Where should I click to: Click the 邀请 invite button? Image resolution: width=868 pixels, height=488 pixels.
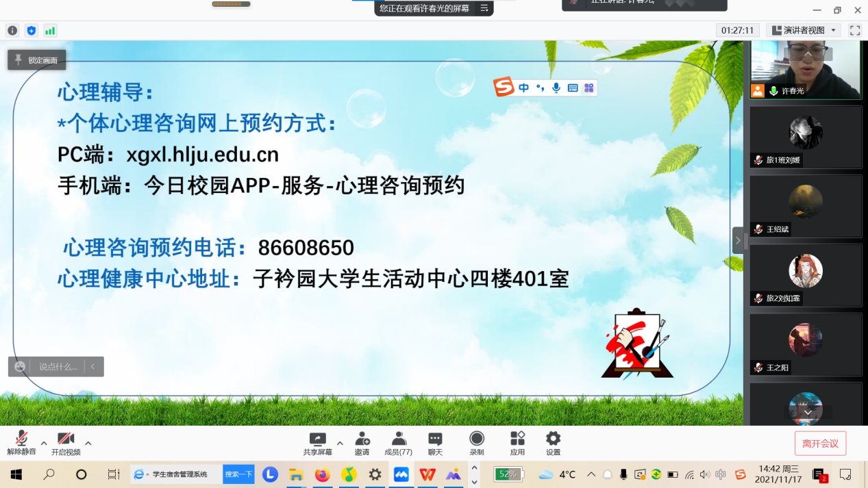[362, 443]
